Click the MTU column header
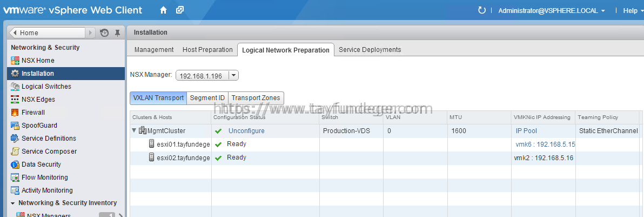The image size is (644, 217). [x=479, y=117]
